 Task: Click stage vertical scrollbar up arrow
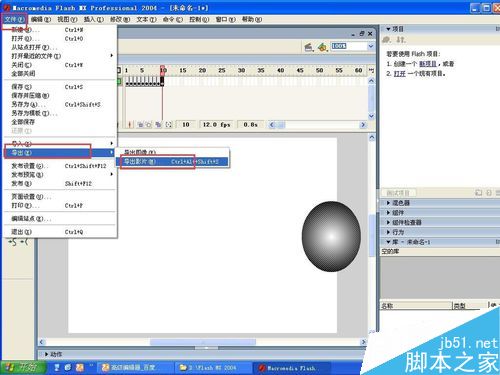372,138
